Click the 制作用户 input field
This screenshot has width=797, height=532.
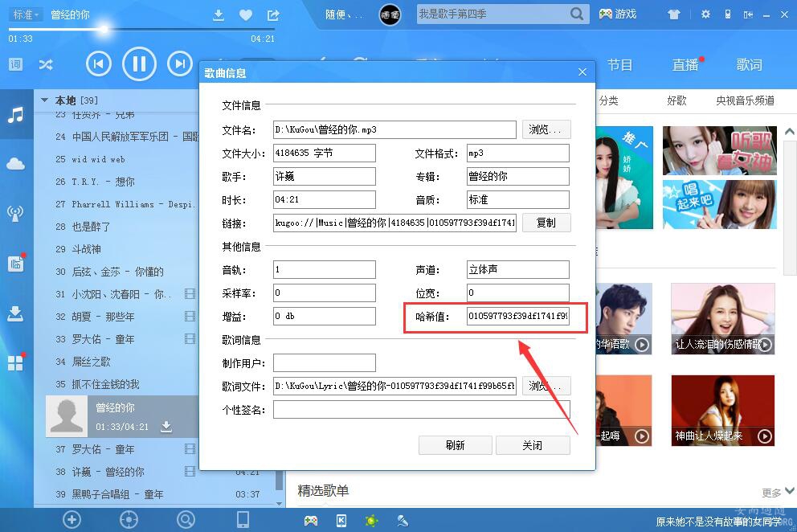(325, 362)
